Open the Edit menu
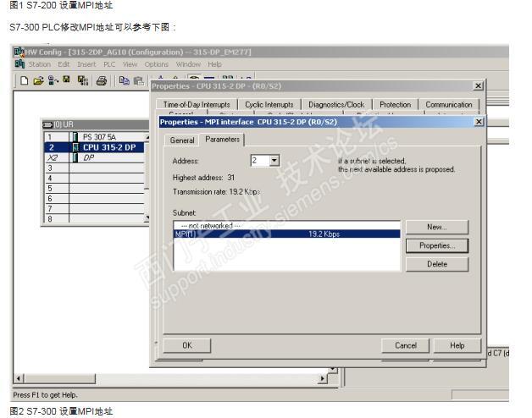Viewport: 532px width, 418px height. click(64, 64)
